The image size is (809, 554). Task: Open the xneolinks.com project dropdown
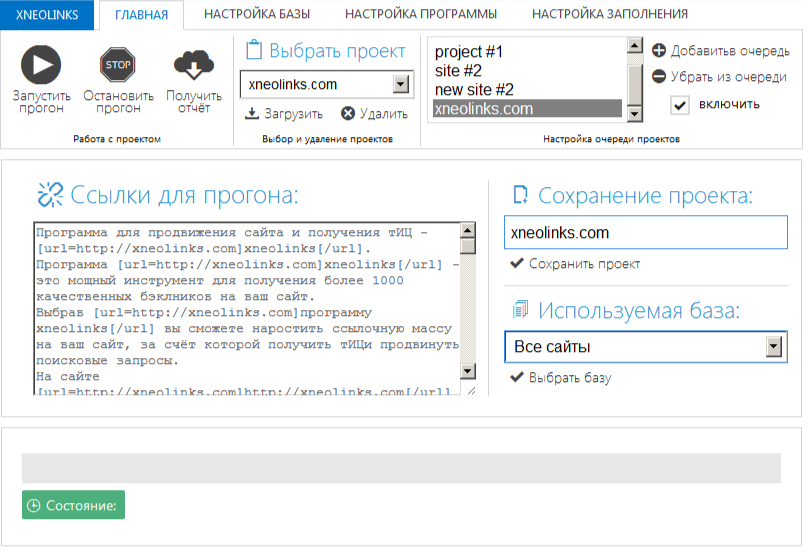point(401,84)
